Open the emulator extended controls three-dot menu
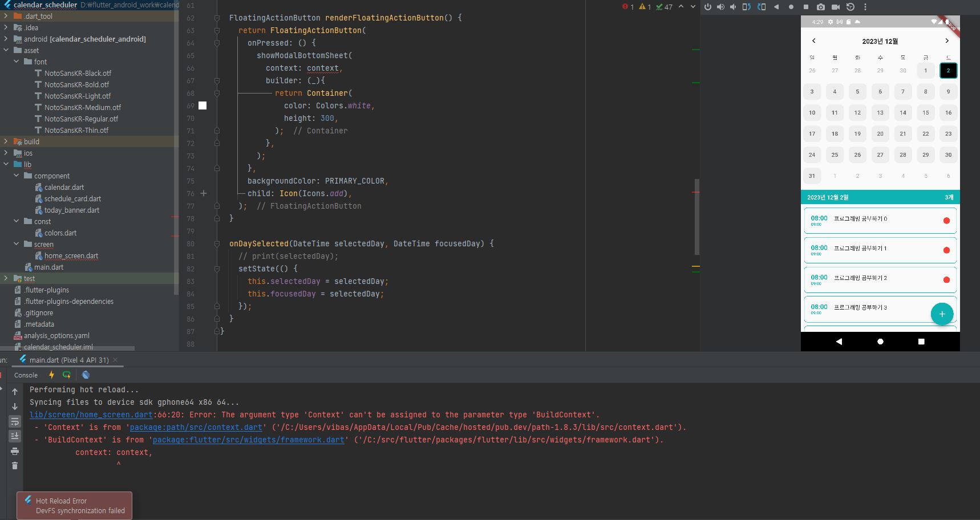980x520 pixels. coord(865,7)
